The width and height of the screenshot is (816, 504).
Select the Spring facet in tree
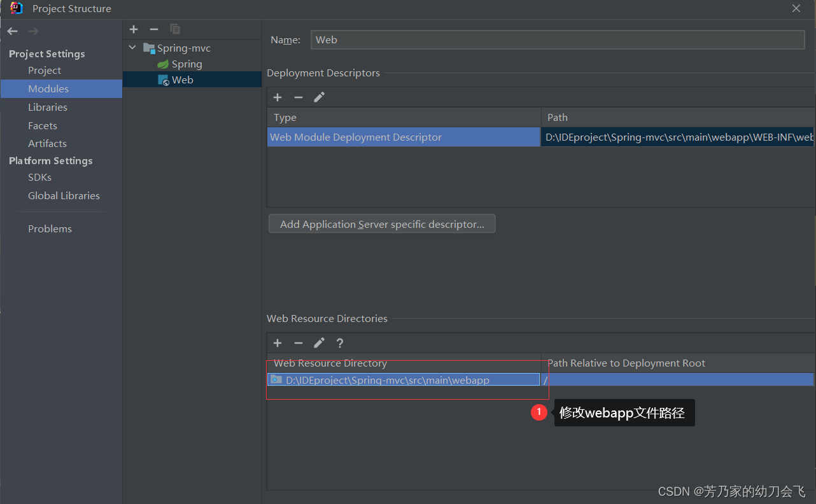coord(192,64)
